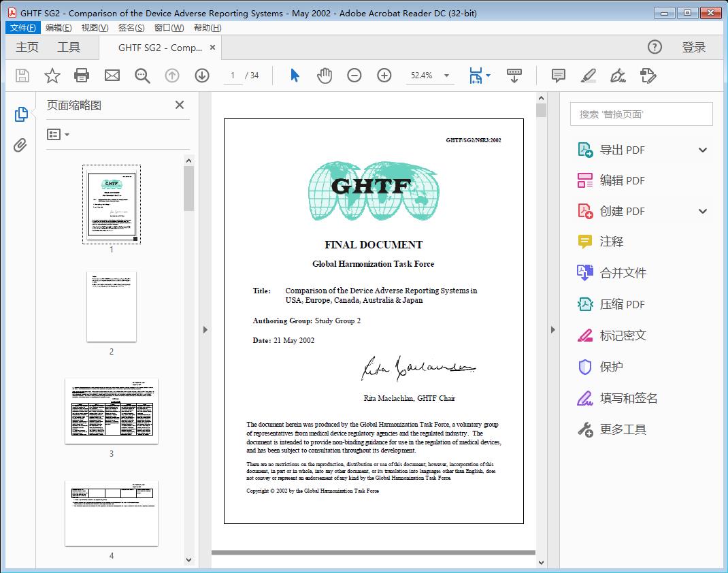Select the GHTF SG2 document tab
The height and width of the screenshot is (573, 728).
tap(160, 48)
